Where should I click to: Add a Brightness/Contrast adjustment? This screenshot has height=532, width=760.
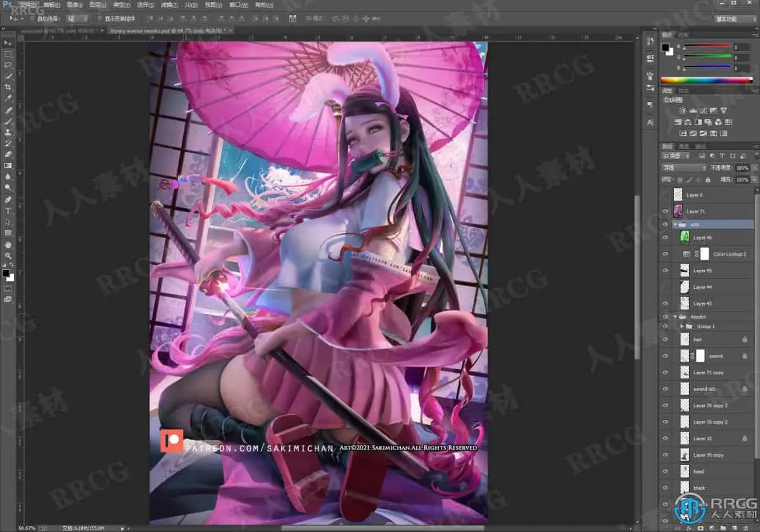(x=682, y=111)
